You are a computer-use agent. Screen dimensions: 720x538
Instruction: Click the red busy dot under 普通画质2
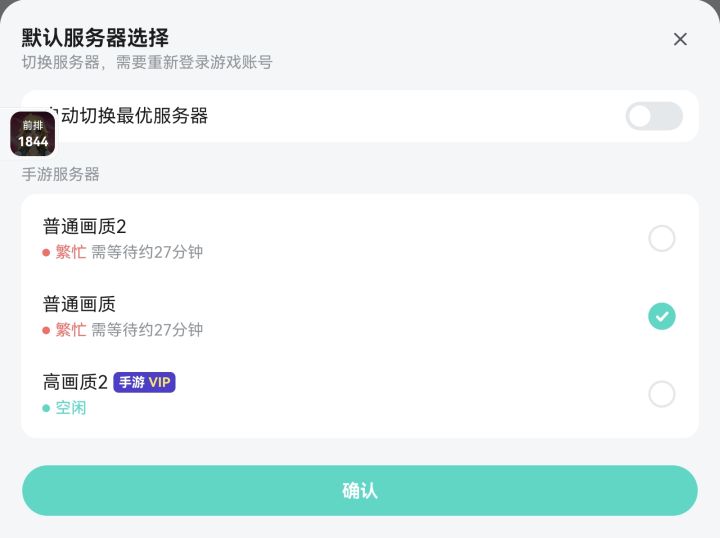pyautogui.click(x=46, y=252)
